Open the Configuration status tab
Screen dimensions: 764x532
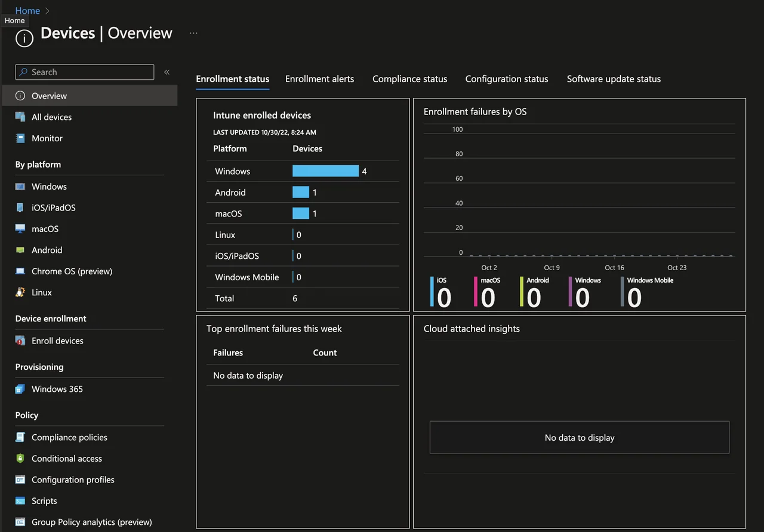click(507, 79)
